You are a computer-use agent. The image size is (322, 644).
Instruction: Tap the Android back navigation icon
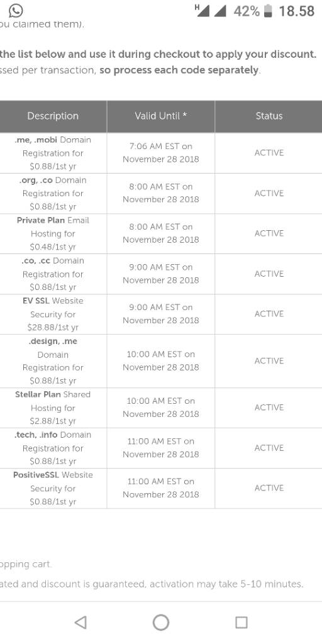[x=81, y=623]
